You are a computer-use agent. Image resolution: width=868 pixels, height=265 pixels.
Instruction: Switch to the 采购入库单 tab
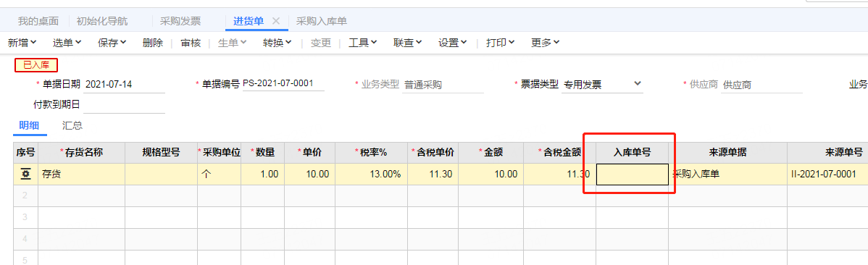(x=322, y=21)
